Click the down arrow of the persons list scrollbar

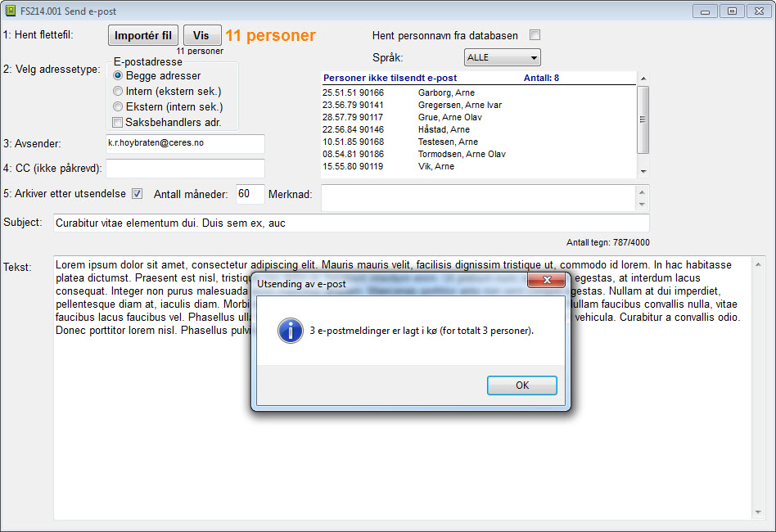point(643,171)
